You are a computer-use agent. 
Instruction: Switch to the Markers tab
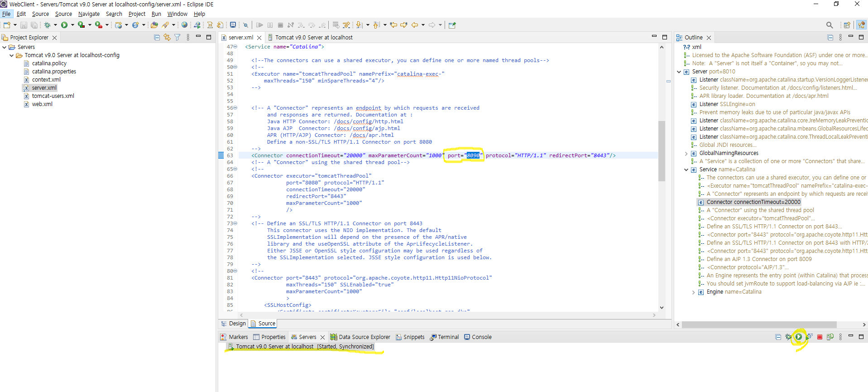[x=234, y=337]
